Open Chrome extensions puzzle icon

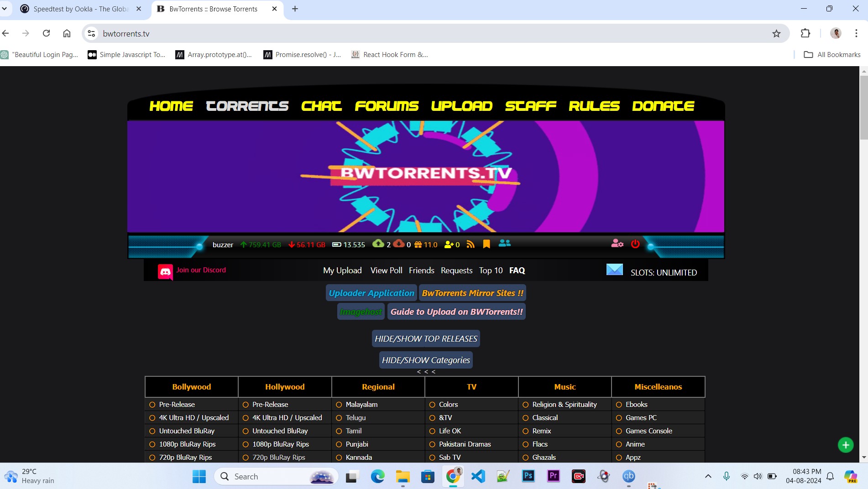(805, 33)
